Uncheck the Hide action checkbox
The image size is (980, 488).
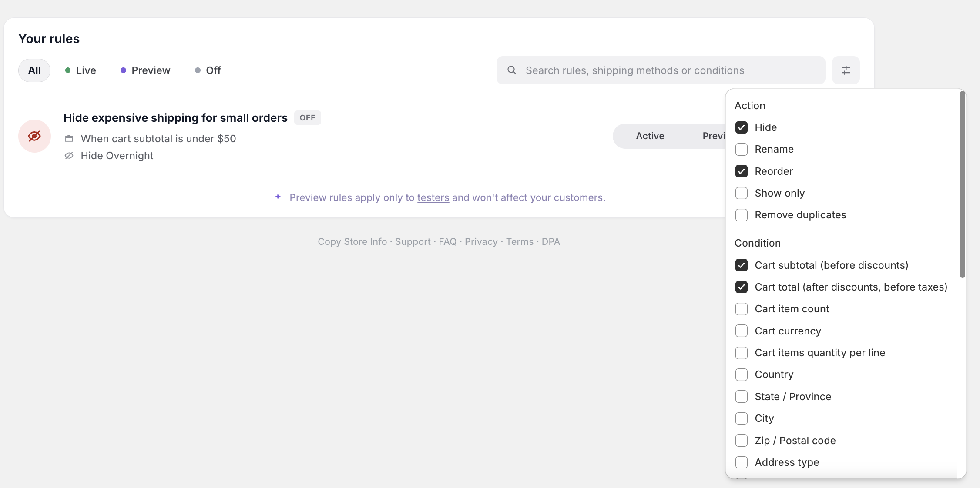(741, 127)
